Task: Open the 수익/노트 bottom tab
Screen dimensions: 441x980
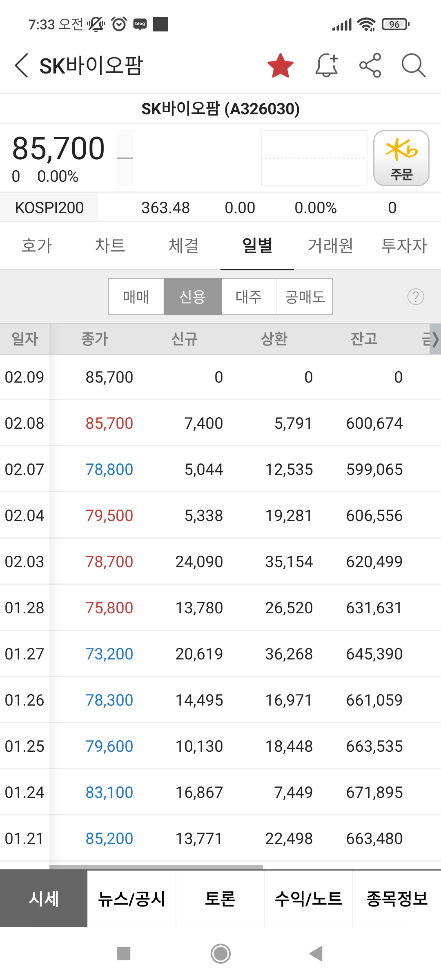Action: point(308,899)
